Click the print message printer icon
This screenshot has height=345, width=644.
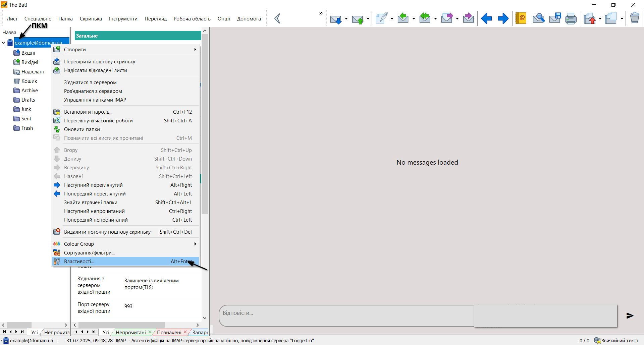coord(571,18)
